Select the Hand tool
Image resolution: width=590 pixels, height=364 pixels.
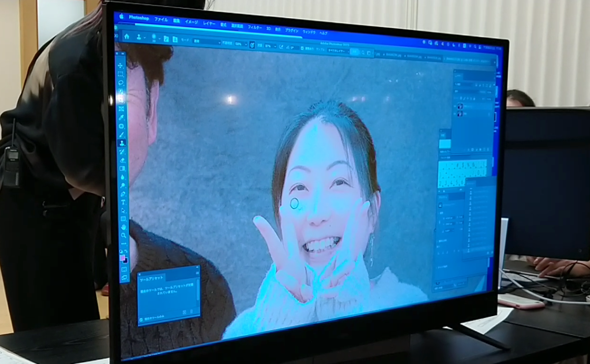coord(123,227)
